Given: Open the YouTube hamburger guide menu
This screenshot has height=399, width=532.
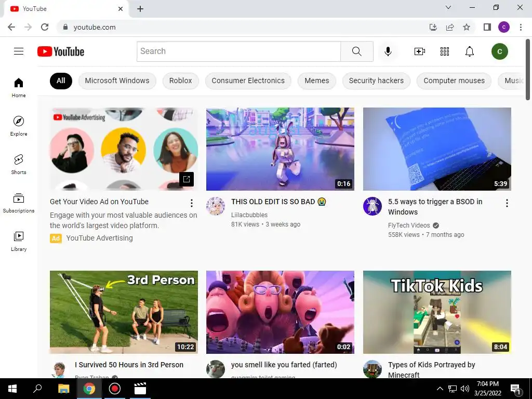Looking at the screenshot, I should pyautogui.click(x=19, y=51).
